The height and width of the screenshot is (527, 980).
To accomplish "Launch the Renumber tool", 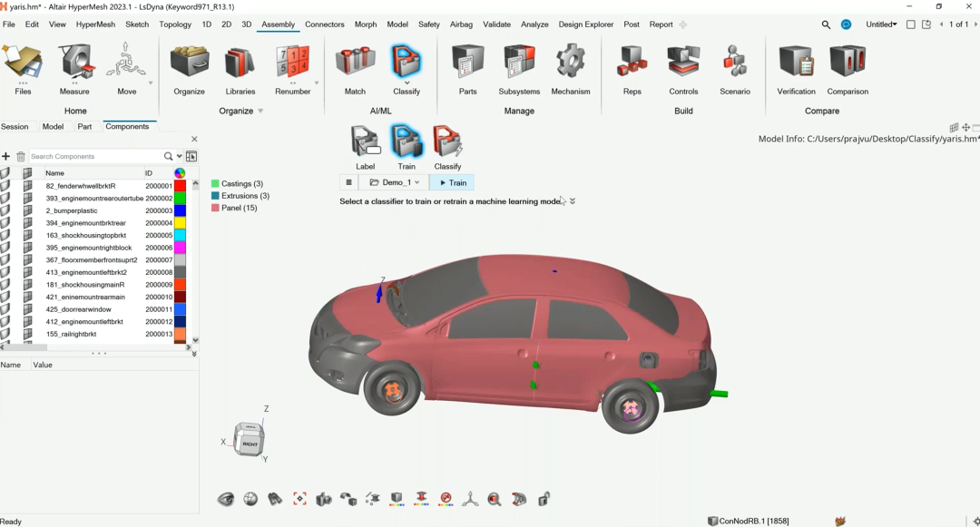I will tap(292, 69).
